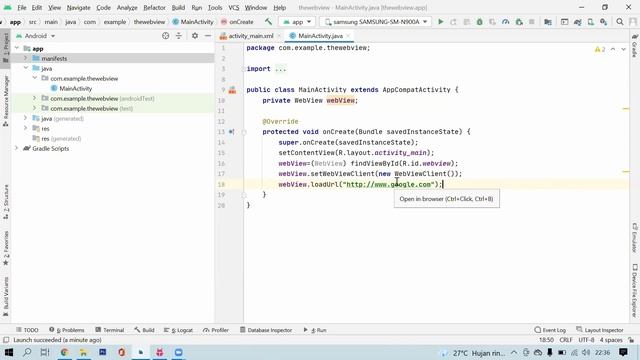Click UTF-8 encoding in status bar
The image size is (640, 360).
coord(586,340)
